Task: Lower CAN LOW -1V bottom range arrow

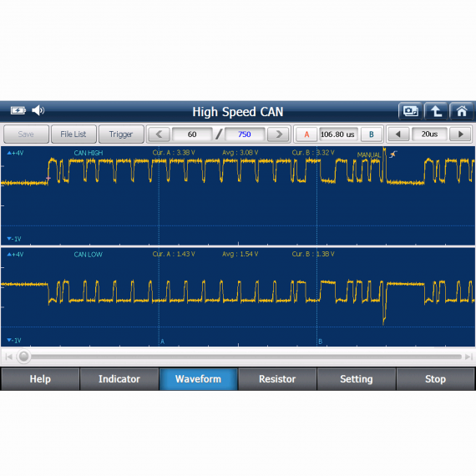Action: 9,340
